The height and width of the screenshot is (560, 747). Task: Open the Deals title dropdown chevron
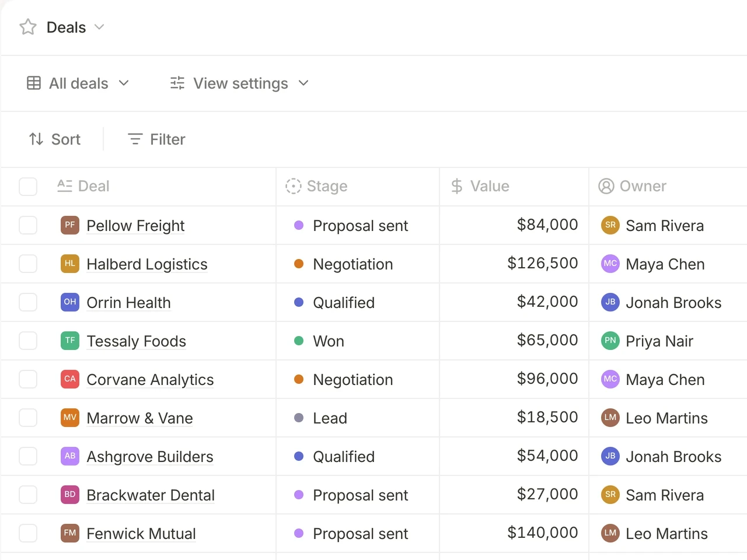coord(99,27)
